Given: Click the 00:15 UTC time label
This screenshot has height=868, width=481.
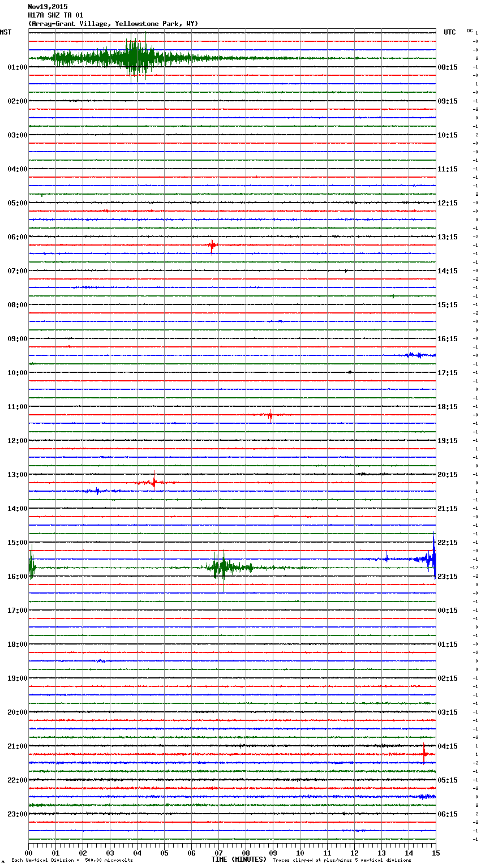Looking at the screenshot, I should 448,611.
